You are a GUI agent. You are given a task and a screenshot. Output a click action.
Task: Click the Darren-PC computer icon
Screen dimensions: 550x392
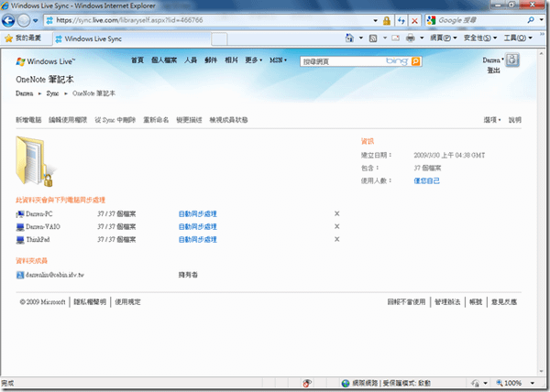point(20,214)
